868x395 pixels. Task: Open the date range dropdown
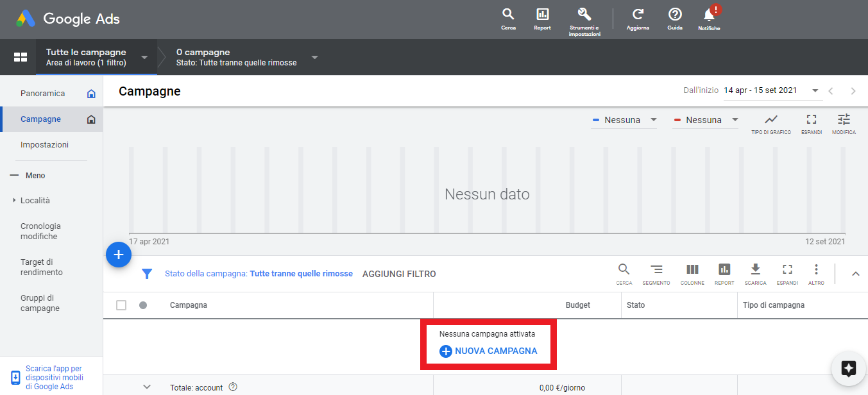[x=772, y=90]
